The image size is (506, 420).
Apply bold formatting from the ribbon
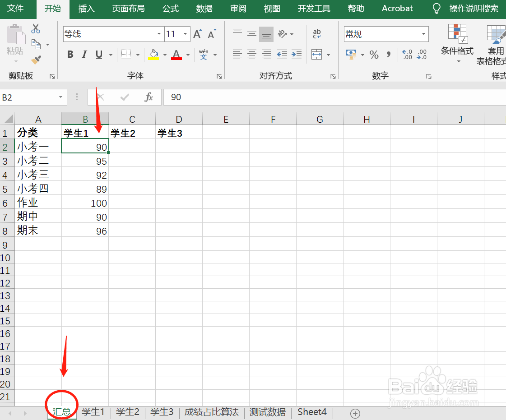pos(70,54)
